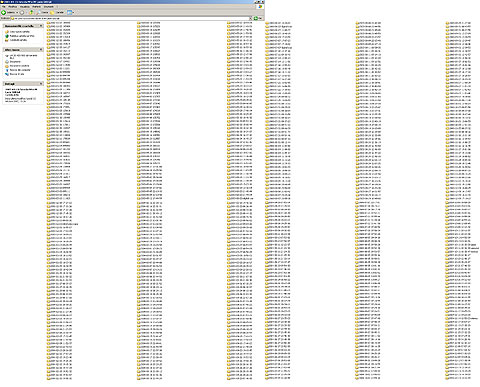Go up one folder level
Viewport: 480px width, 387px height.
[31, 12]
